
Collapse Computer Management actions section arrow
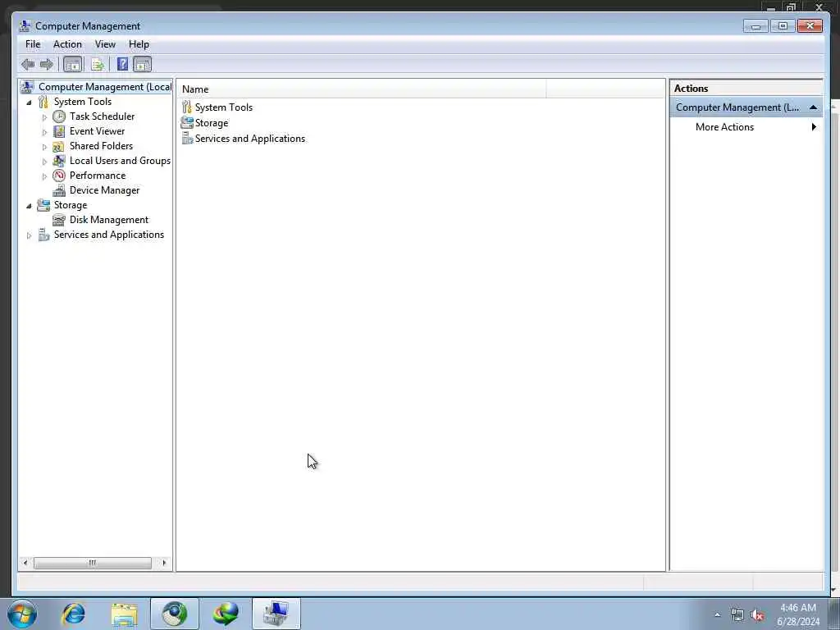813,107
